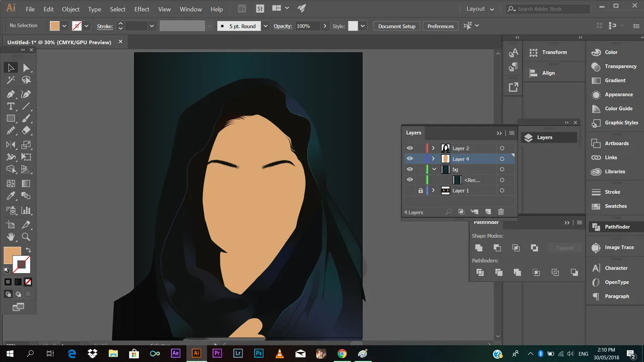Click the Style swatch box
This screenshot has width=644, height=362.
pyautogui.click(x=353, y=26)
